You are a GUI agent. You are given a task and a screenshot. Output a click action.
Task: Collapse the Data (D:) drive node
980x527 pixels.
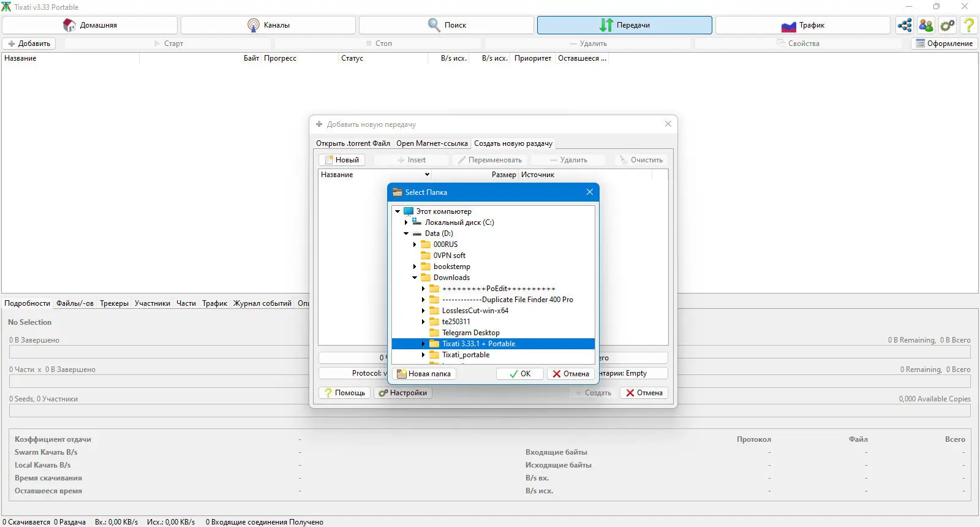pyautogui.click(x=406, y=233)
